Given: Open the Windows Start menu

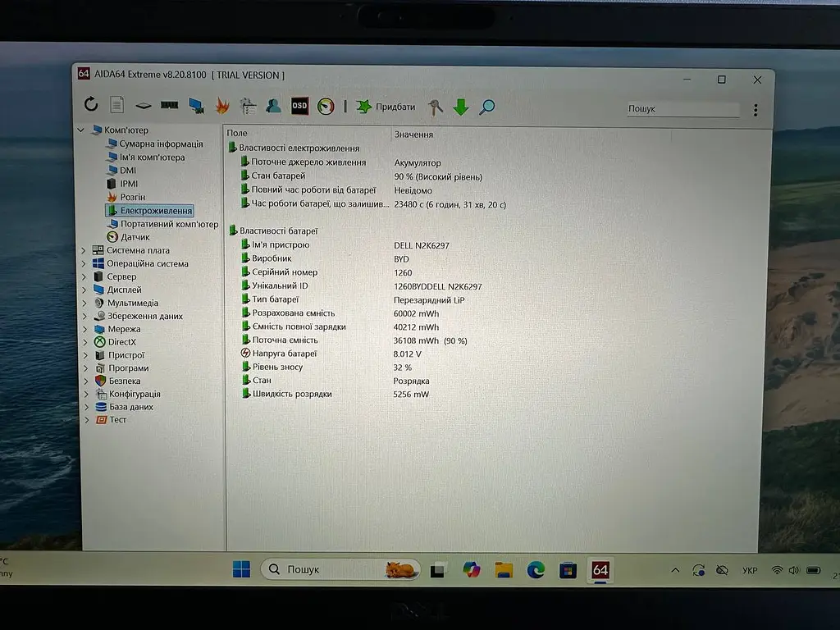Looking at the screenshot, I should tap(241, 569).
